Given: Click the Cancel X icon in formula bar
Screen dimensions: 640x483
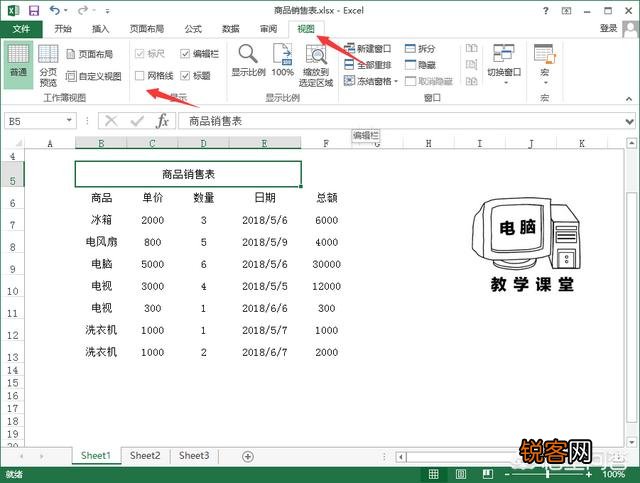Looking at the screenshot, I should (x=111, y=121).
